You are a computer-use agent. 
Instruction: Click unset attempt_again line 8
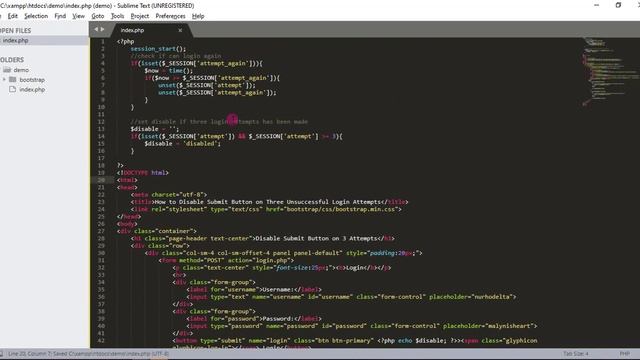click(x=217, y=93)
